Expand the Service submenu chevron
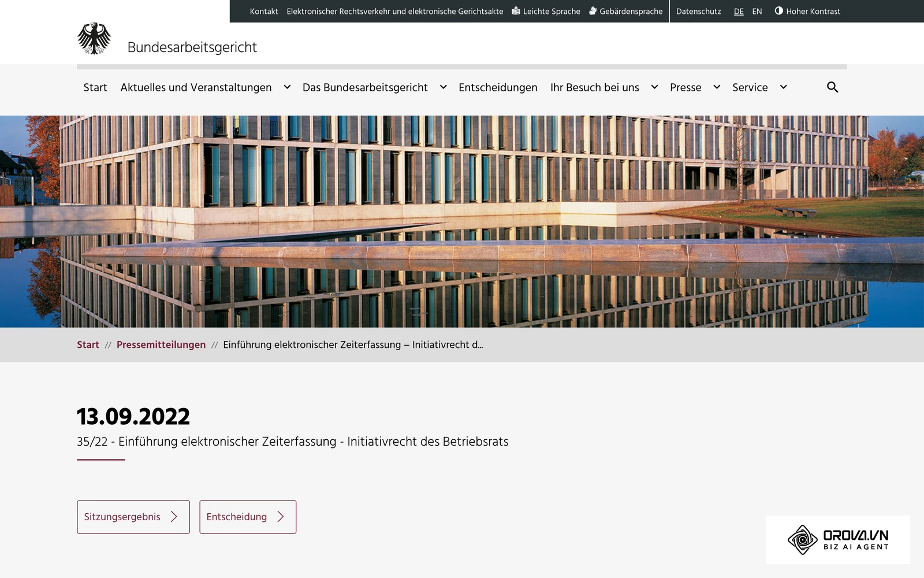 click(x=784, y=87)
